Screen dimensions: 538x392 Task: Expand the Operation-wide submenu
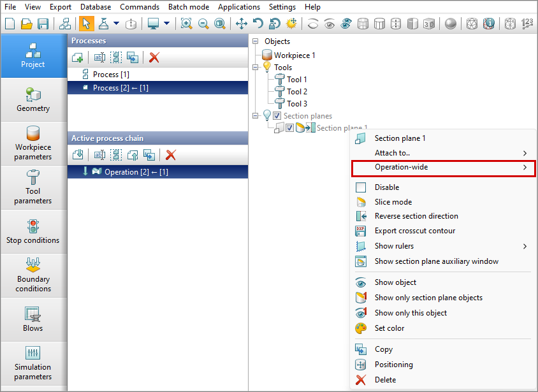(x=443, y=168)
